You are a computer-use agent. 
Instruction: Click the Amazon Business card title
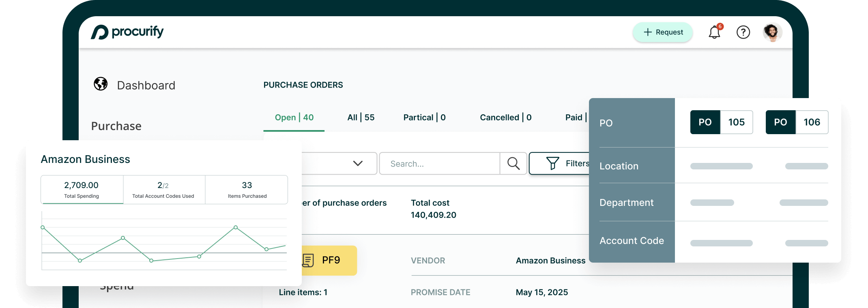pyautogui.click(x=85, y=159)
